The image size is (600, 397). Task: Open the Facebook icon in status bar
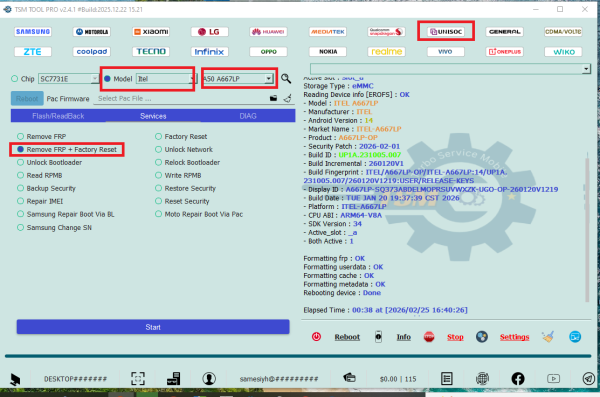[x=518, y=379]
